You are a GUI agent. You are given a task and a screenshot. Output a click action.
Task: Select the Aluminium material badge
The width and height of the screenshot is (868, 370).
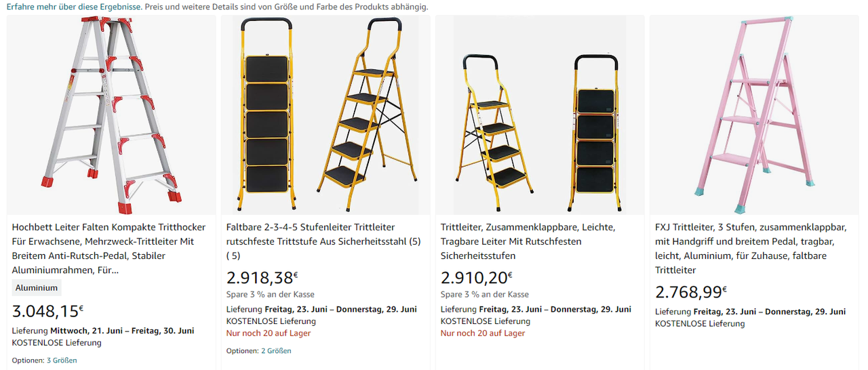[37, 288]
